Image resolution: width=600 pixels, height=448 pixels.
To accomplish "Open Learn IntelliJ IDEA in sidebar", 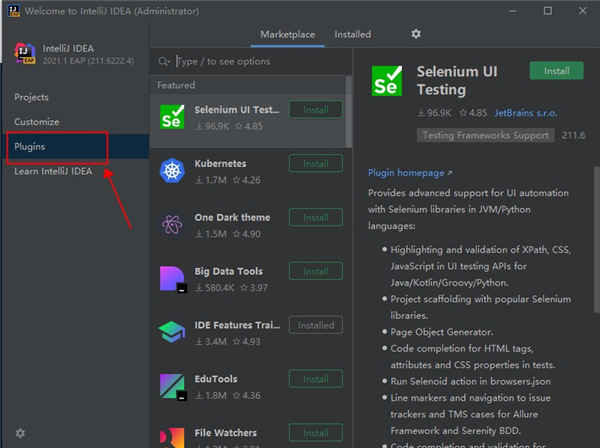I will pos(53,171).
